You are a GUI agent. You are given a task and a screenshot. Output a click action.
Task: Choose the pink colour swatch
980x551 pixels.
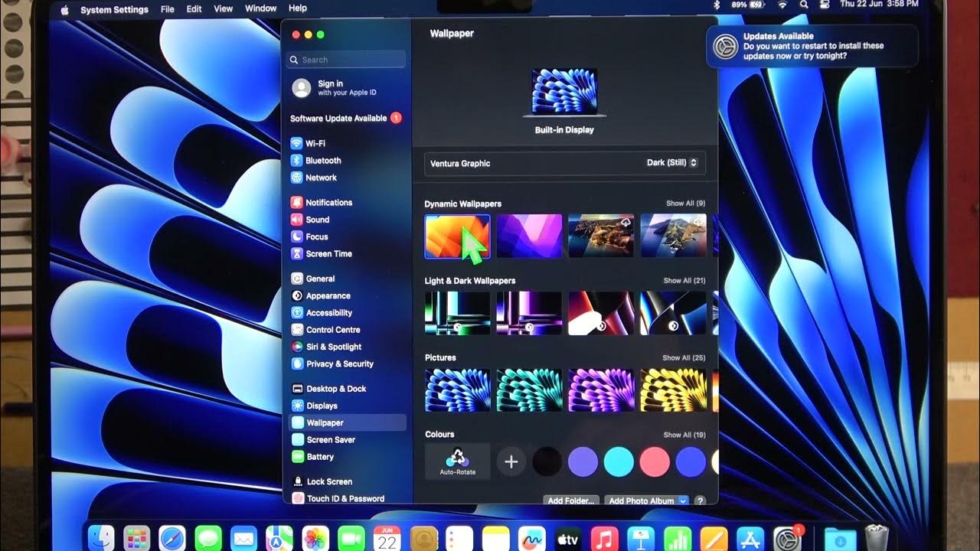[655, 461]
